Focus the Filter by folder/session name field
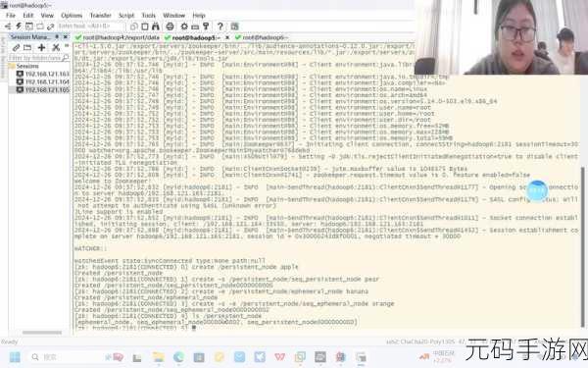This screenshot has width=588, height=368. coord(39,58)
